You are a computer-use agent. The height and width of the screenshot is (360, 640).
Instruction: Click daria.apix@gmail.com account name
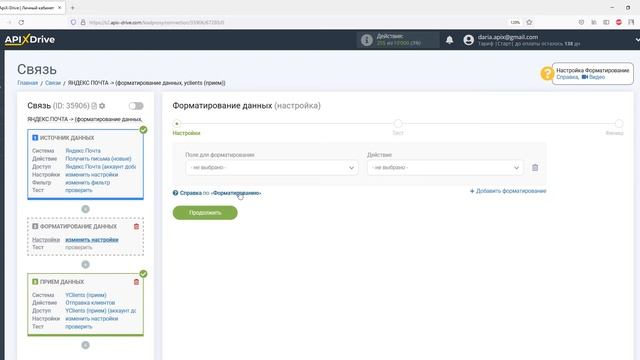point(508,37)
